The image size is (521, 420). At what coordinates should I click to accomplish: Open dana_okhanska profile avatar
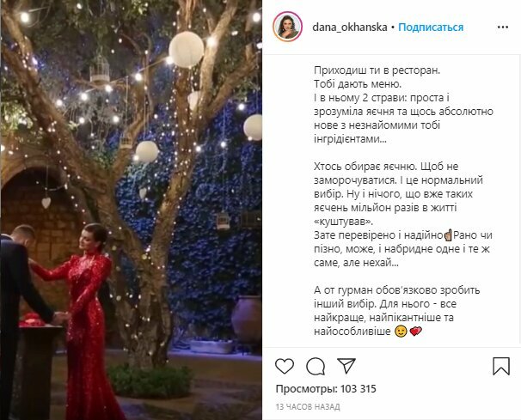(x=287, y=27)
